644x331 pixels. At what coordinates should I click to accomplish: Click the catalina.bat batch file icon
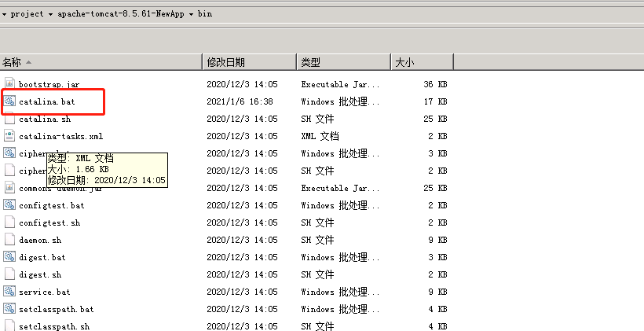(9, 101)
